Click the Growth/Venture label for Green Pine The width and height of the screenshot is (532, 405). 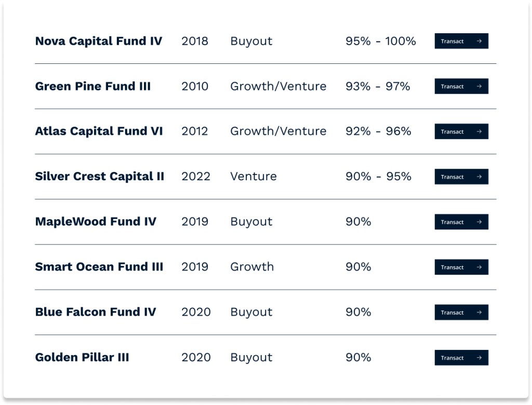coord(278,86)
